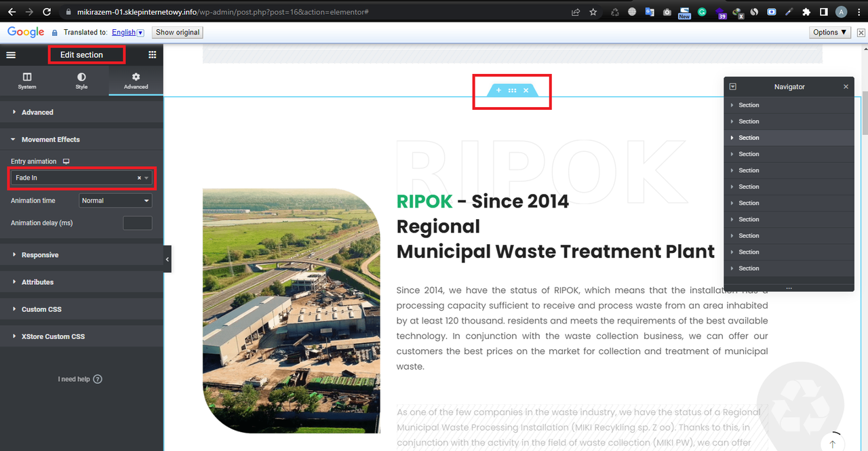
Task: Bookmark this page with the star
Action: (593, 12)
